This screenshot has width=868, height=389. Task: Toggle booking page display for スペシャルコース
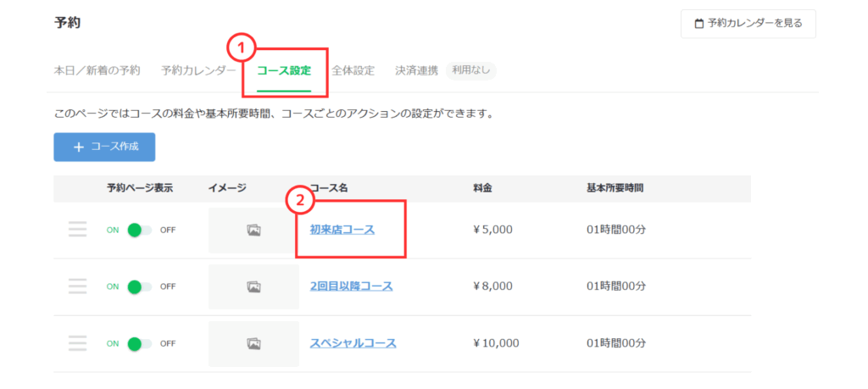pyautogui.click(x=139, y=343)
